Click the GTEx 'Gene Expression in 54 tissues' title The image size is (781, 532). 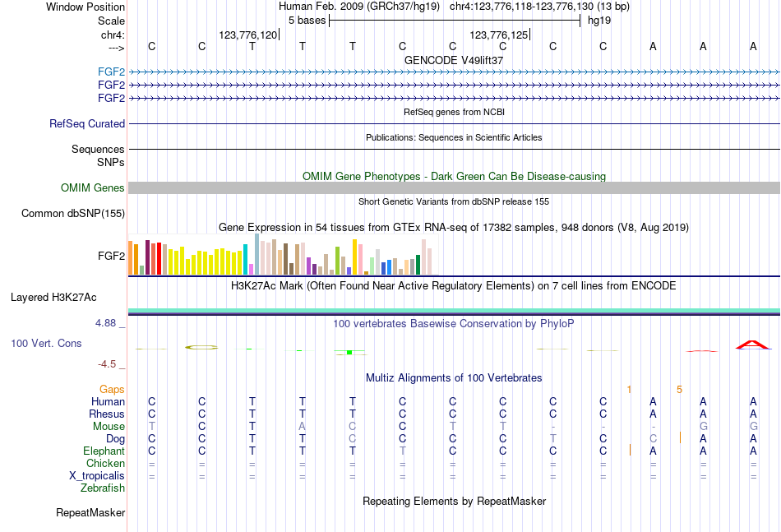(x=454, y=228)
